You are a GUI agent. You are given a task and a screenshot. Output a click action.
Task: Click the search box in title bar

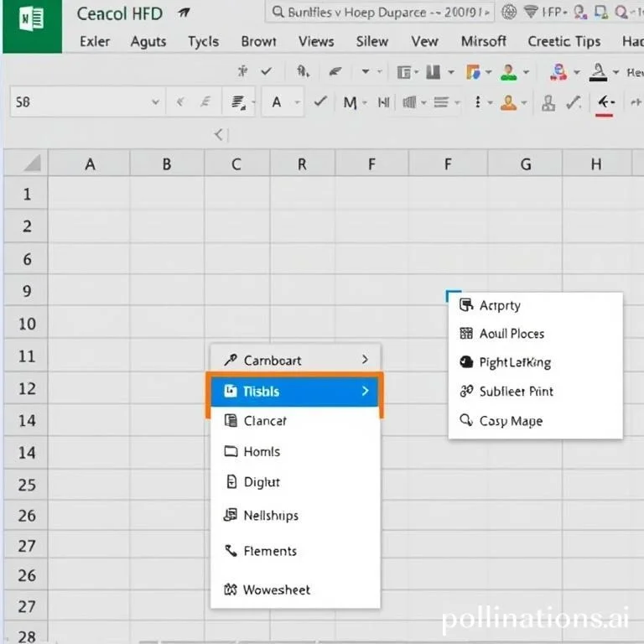(x=379, y=13)
